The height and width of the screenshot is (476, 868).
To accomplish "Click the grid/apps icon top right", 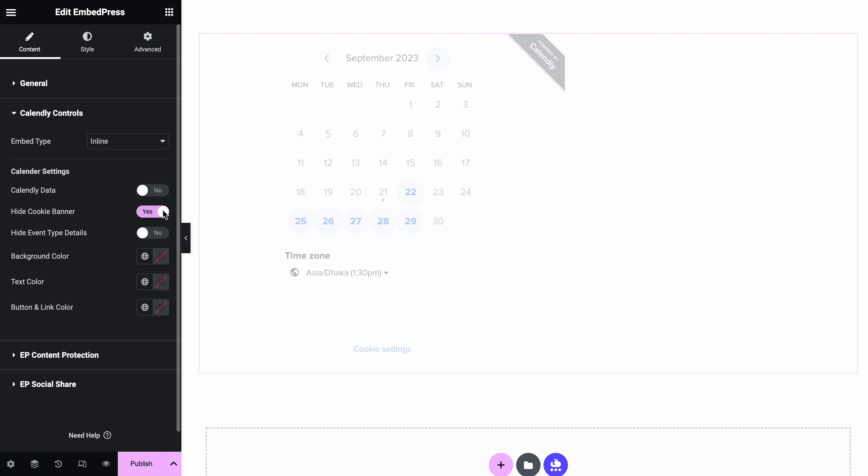I will click(168, 12).
